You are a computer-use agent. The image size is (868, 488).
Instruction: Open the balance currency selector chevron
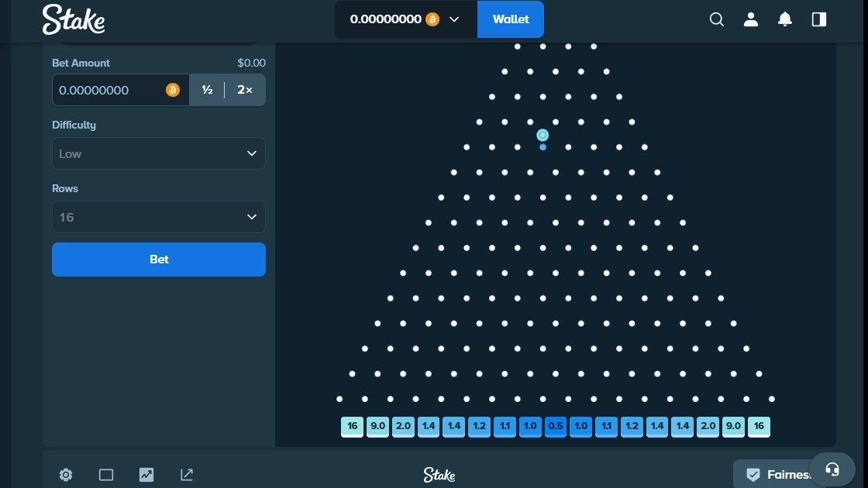point(455,19)
